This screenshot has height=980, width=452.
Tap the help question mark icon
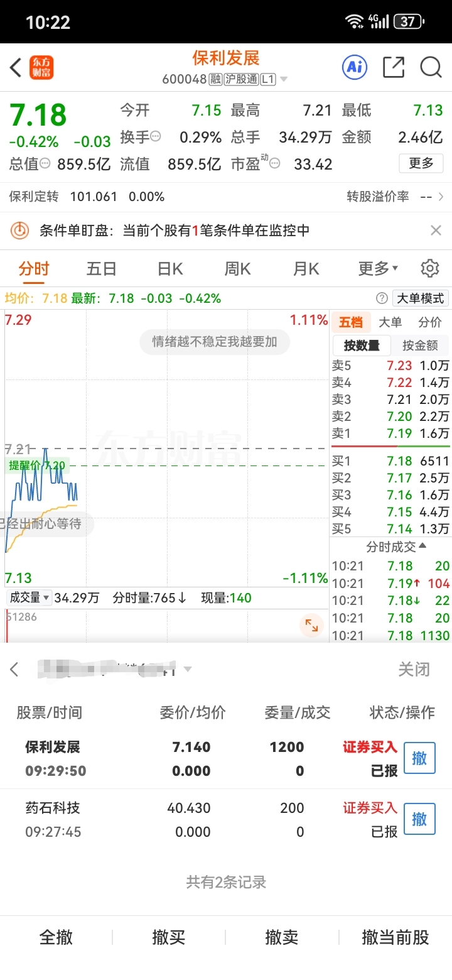[381, 298]
